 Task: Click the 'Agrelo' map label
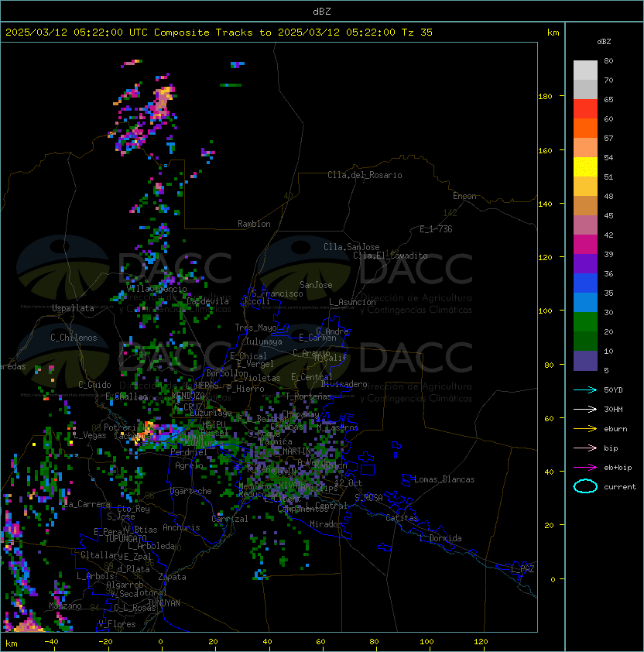189,465
